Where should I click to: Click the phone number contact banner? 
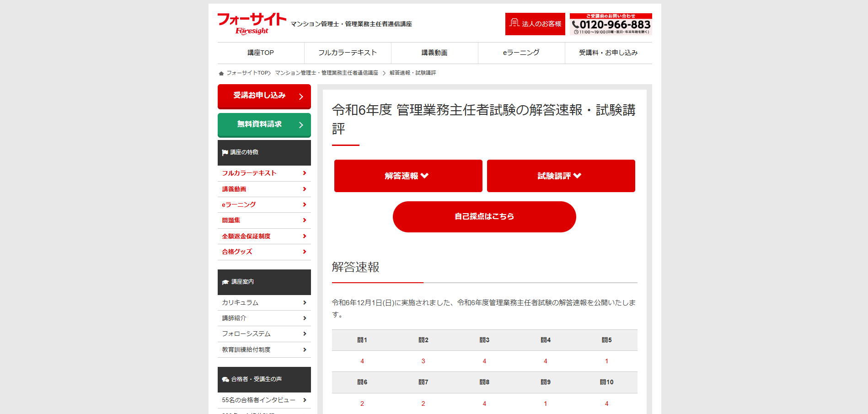point(611,24)
